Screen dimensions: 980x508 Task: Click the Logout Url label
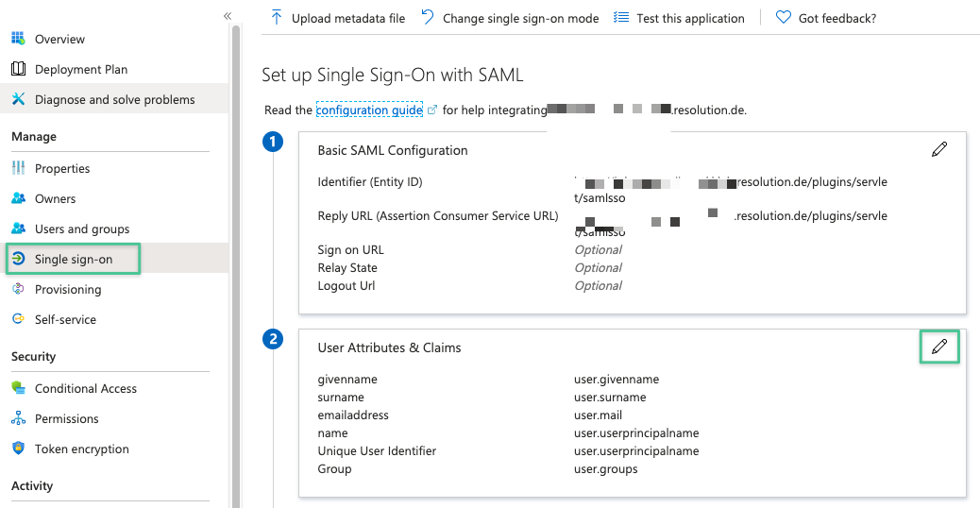346,285
